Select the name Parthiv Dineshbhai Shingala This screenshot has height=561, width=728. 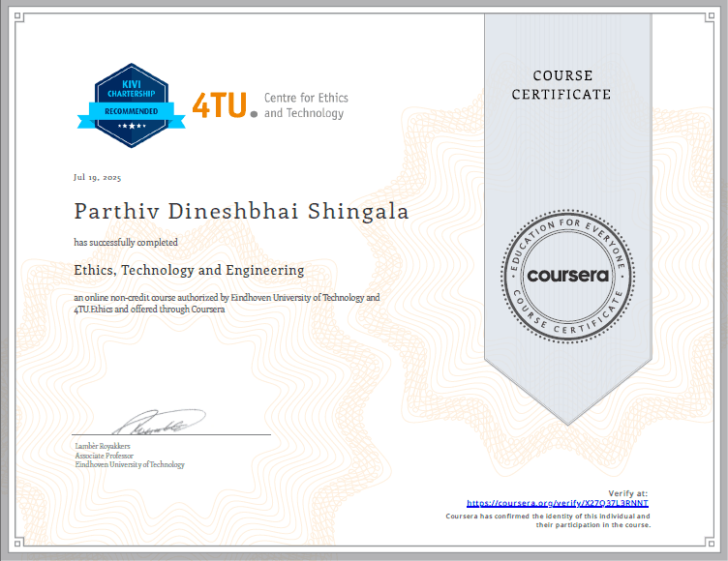(241, 212)
